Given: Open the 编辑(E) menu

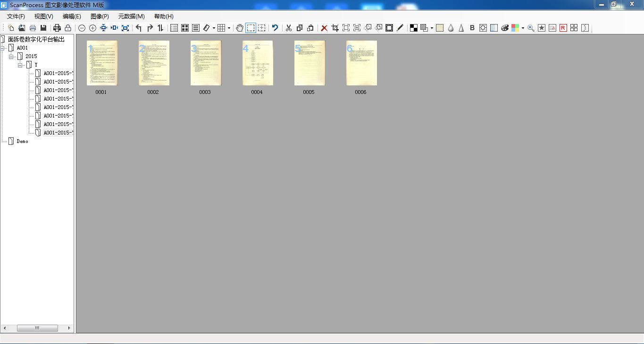Looking at the screenshot, I should coord(72,17).
